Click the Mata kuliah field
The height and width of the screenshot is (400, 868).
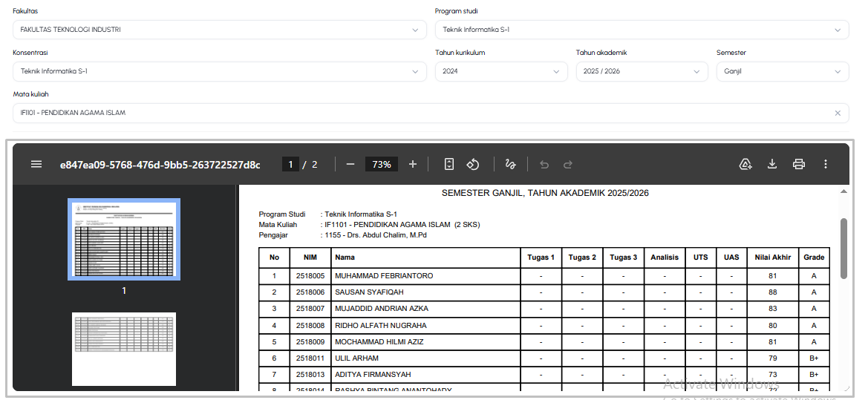pos(431,113)
